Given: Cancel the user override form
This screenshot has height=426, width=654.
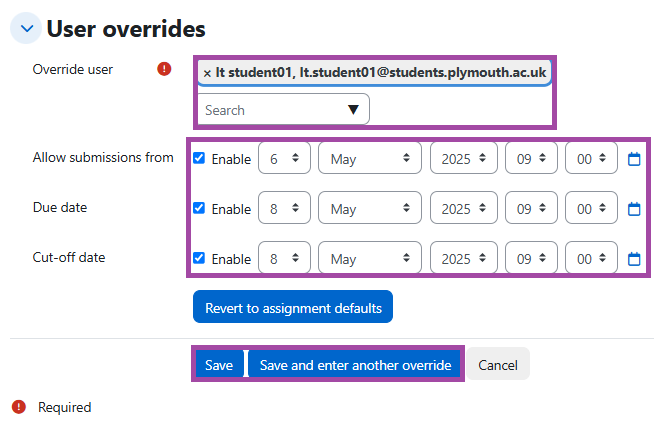Looking at the screenshot, I should pyautogui.click(x=498, y=364).
